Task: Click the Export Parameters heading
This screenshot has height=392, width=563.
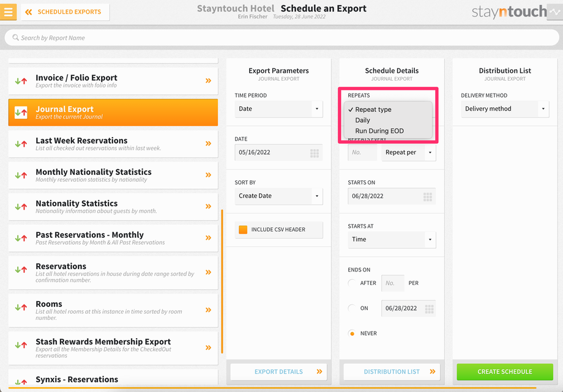Action: (278, 71)
